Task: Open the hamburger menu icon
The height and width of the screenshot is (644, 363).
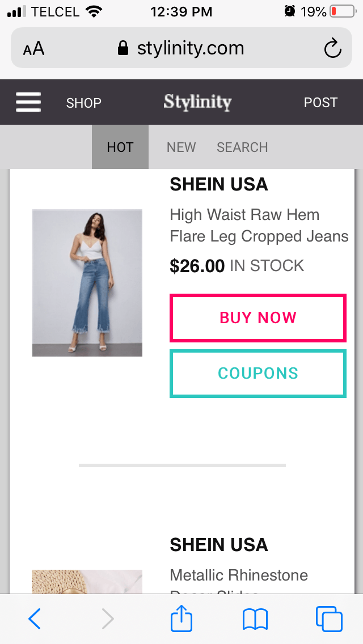Action: point(28,102)
